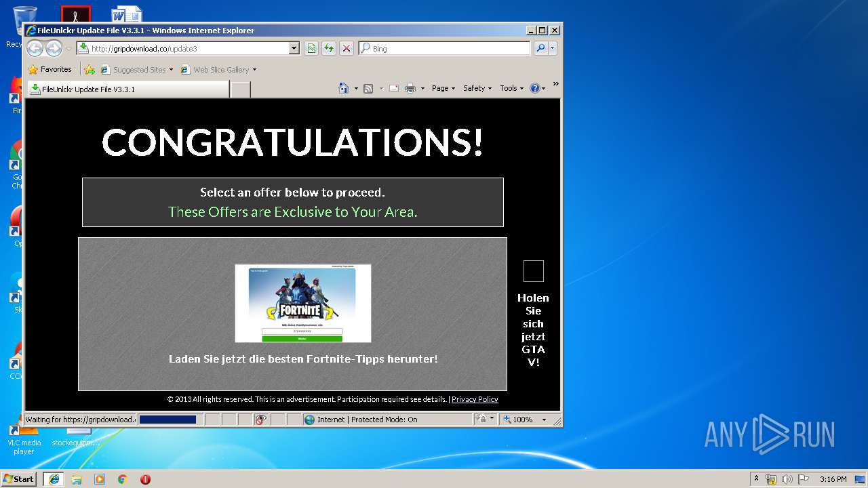The height and width of the screenshot is (488, 868).
Task: Open Windows Media Player in taskbar
Action: pos(100,479)
